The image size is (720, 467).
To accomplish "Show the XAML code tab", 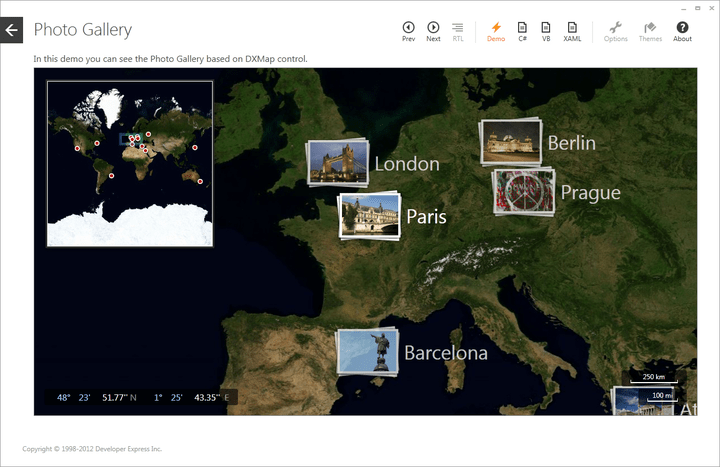I will (x=572, y=31).
